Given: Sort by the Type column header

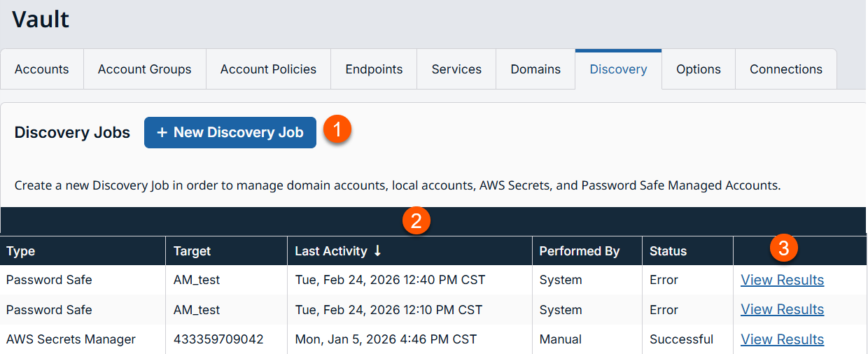Looking at the screenshot, I should point(21,251).
